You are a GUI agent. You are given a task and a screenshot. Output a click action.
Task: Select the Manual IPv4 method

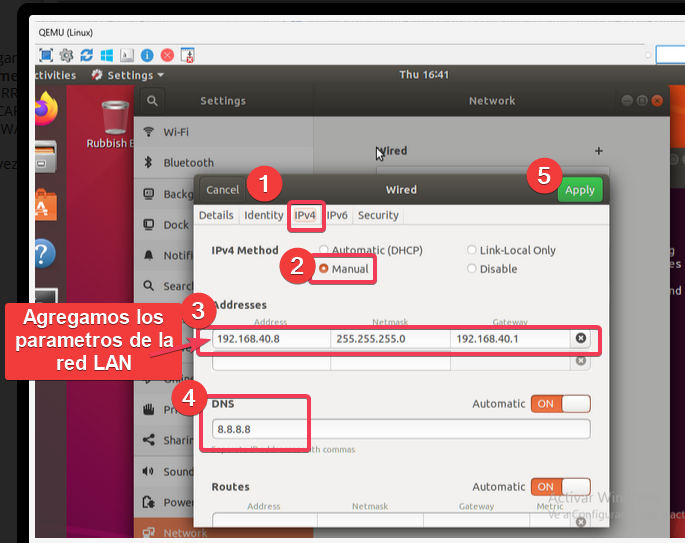[x=324, y=269]
